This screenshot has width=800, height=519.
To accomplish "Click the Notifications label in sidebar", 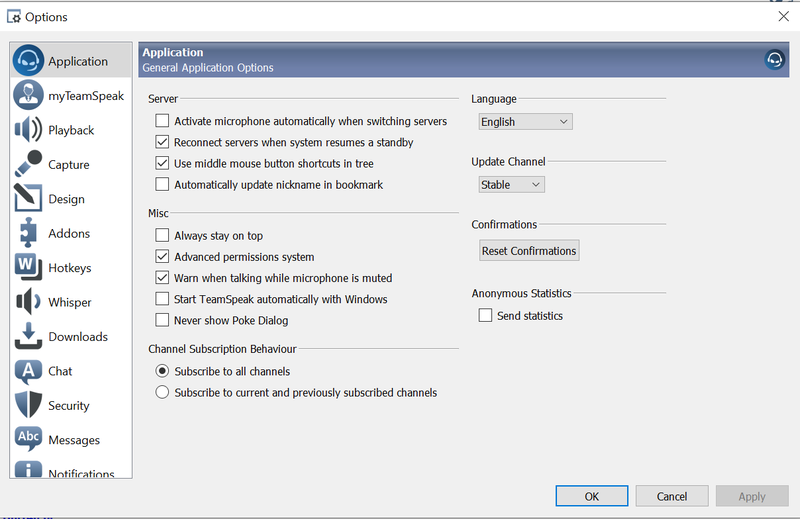I will click(81, 473).
